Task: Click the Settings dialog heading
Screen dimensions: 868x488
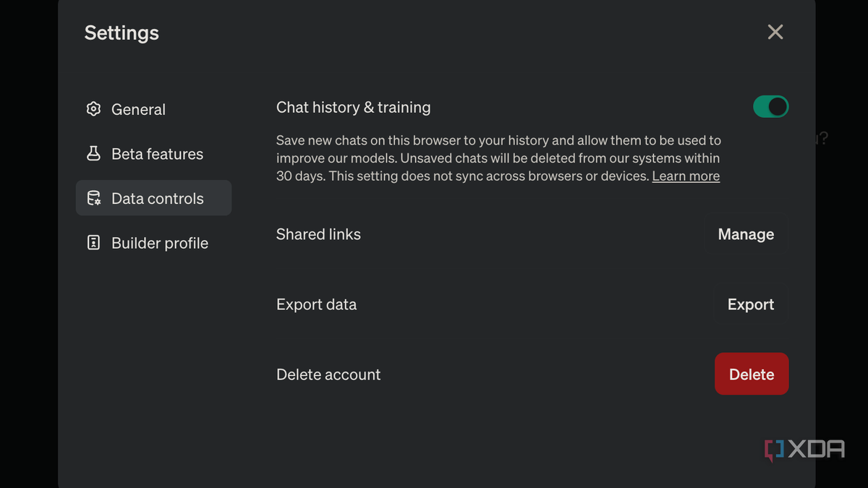Action: pos(122,33)
